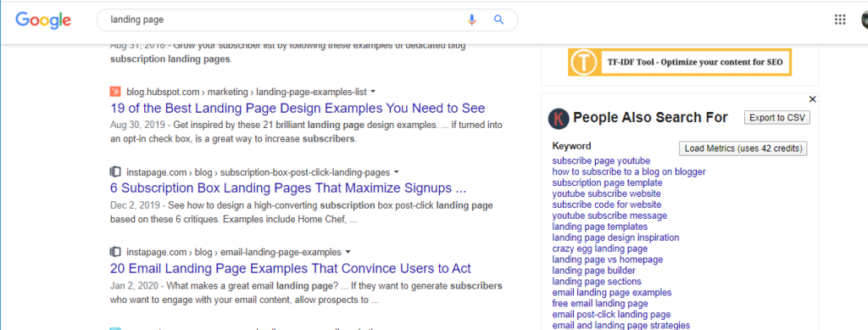Viewport: 868px width, 330px height.
Task: Click the TF-IDF Tool banner
Action: [680, 62]
